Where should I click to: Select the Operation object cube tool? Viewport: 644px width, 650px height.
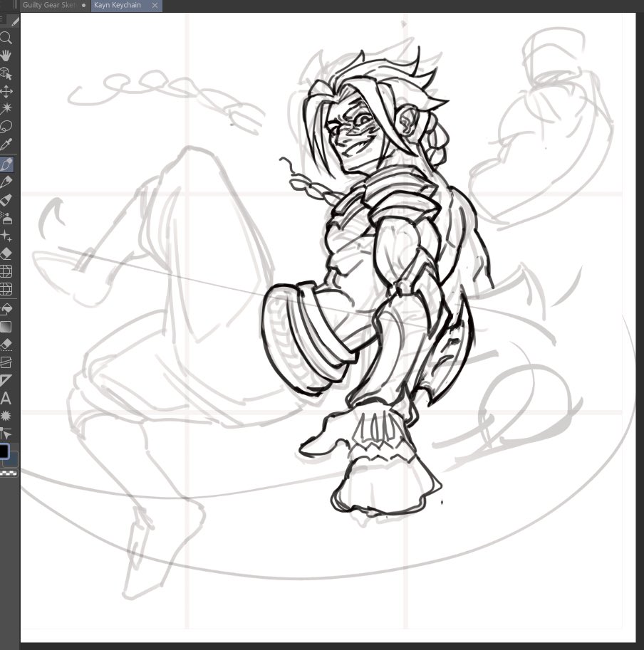(6, 73)
